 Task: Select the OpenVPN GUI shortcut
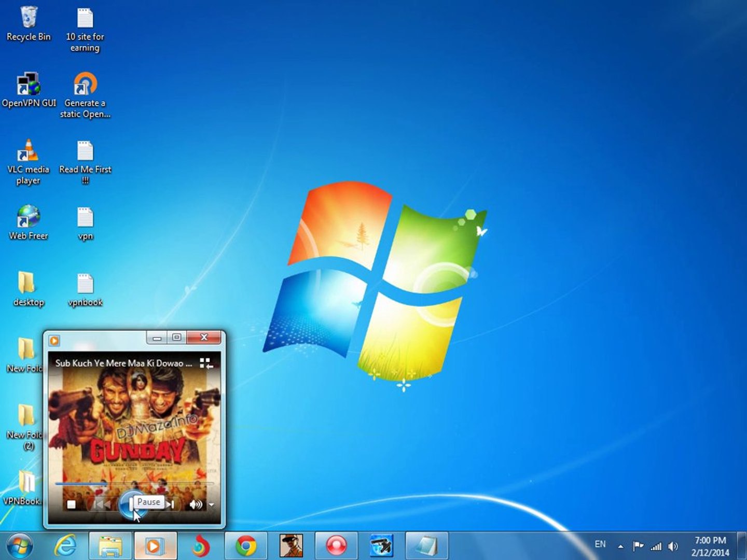point(29,90)
